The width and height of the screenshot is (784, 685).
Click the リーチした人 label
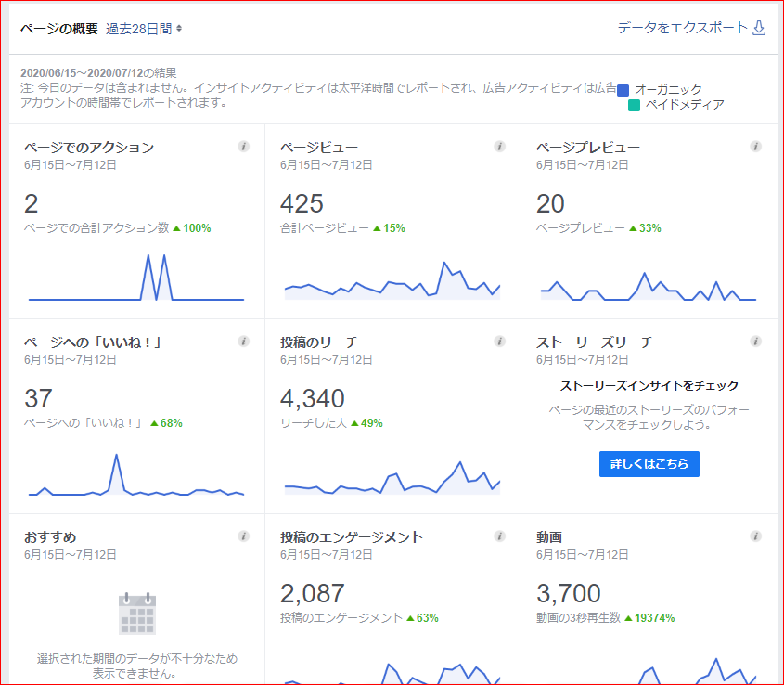click(314, 423)
